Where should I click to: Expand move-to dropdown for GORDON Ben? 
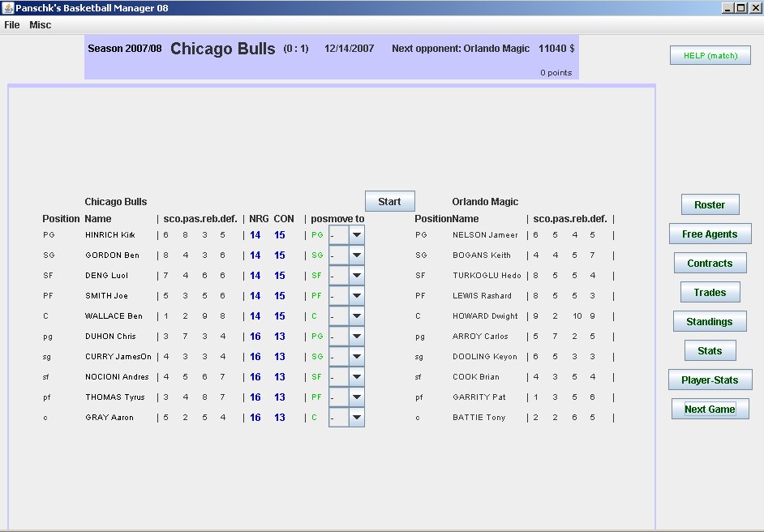[x=357, y=255]
